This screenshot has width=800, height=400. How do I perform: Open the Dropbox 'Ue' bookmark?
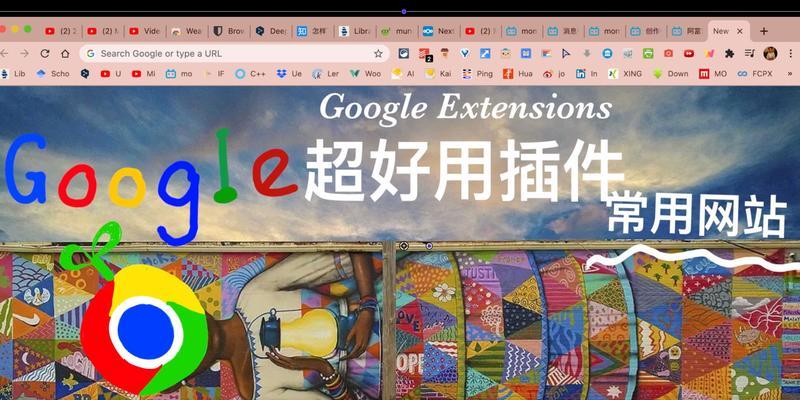pos(289,74)
